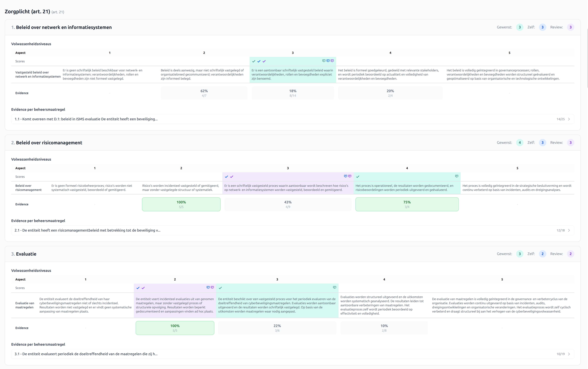
Task: Click the 62% 4/7 evidence box
Action: pyautogui.click(x=204, y=93)
